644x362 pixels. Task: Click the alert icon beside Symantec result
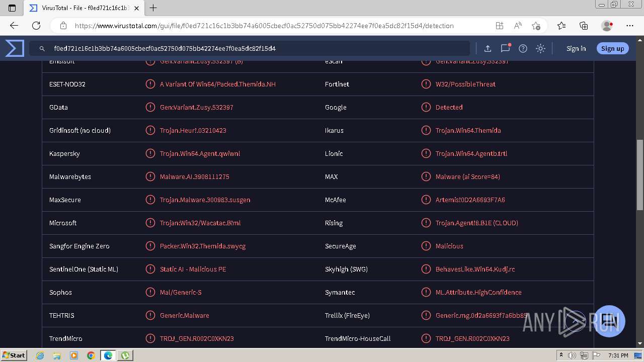[426, 292]
